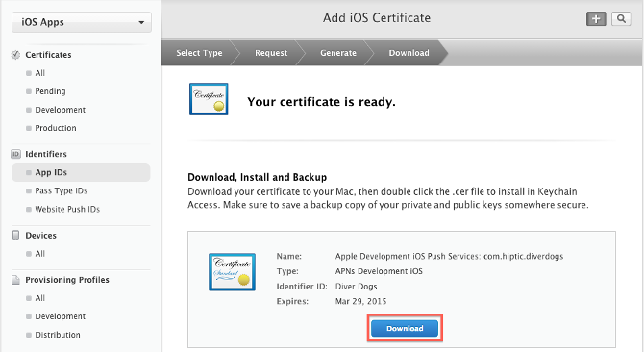644x352 pixels.
Task: Click the certificate thumbnail in the details box
Action: 232,272
